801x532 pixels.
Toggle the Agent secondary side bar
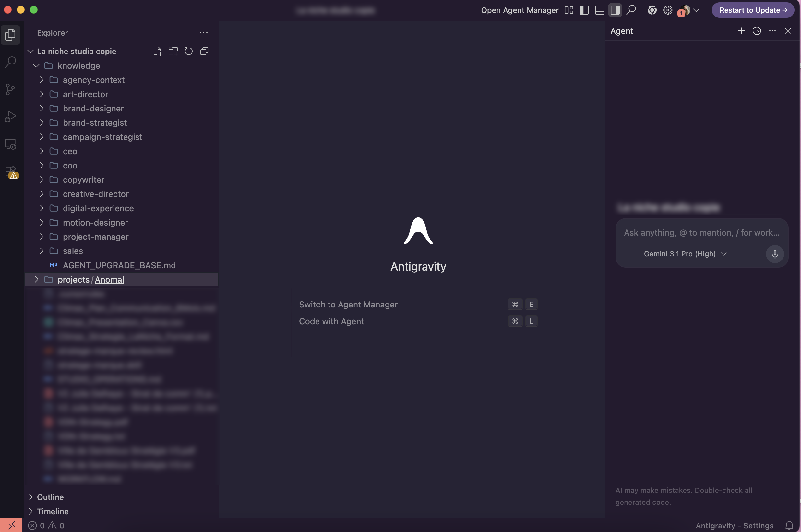tap(615, 10)
